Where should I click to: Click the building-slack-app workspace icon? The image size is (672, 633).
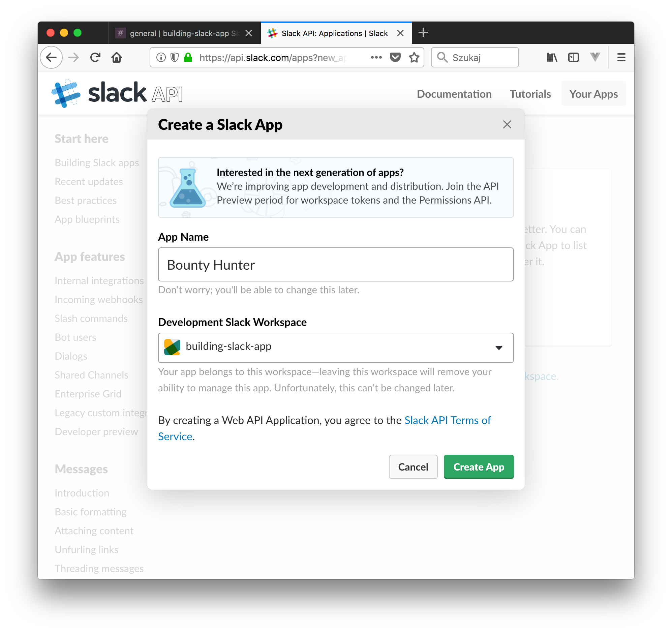tap(173, 345)
